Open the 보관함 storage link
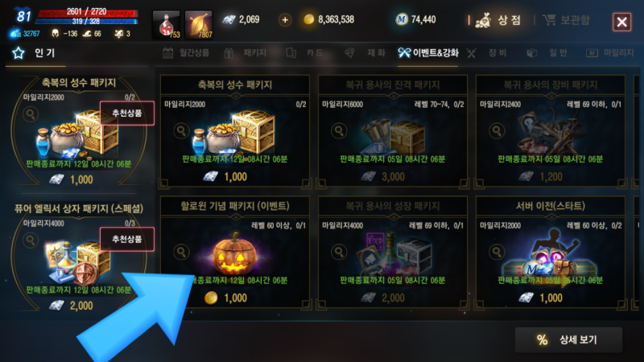The image size is (644, 362). (x=566, y=19)
